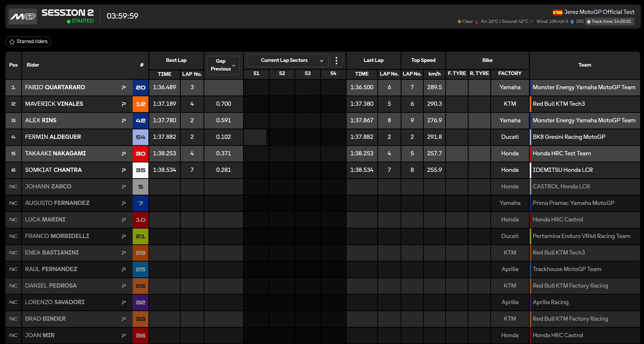Viewport: 644px width, 344px height.
Task: Select rider SOMKIAT CHANTRA
Action: coord(53,170)
